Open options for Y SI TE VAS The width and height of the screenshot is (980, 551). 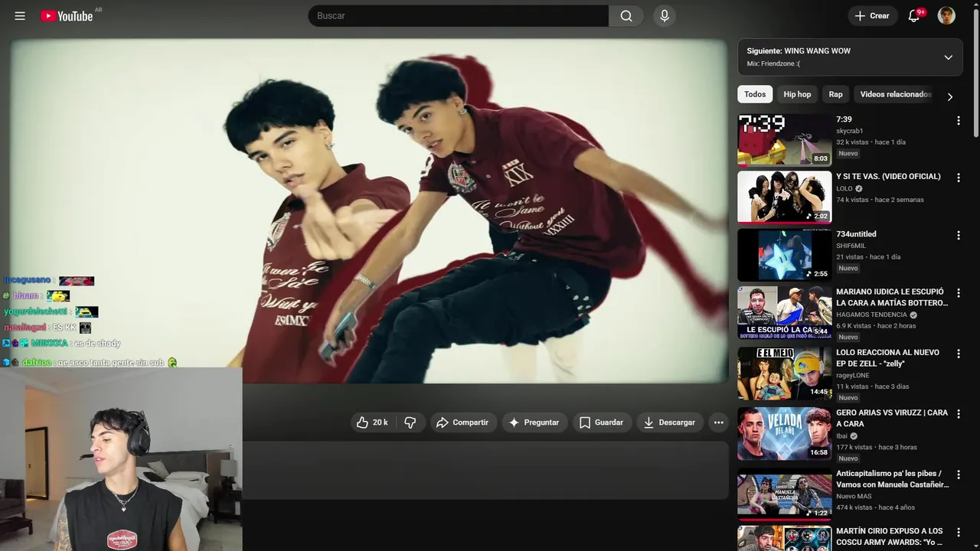(x=958, y=177)
